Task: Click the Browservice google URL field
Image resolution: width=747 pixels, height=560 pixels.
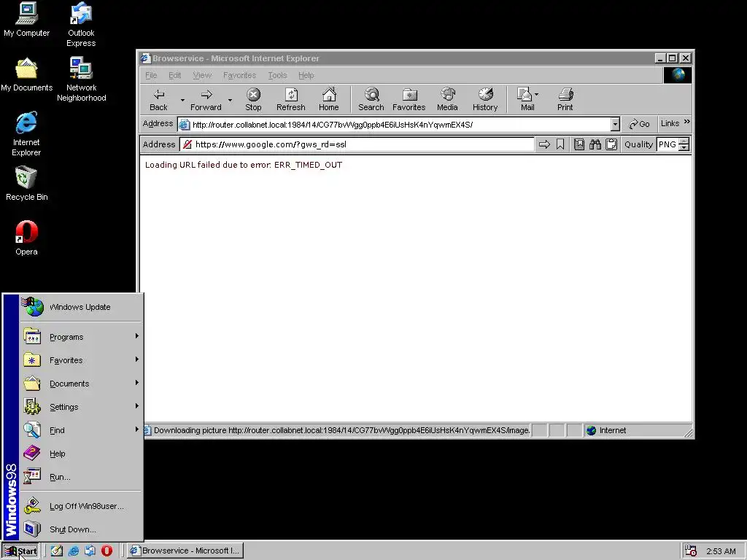Action: coord(357,144)
